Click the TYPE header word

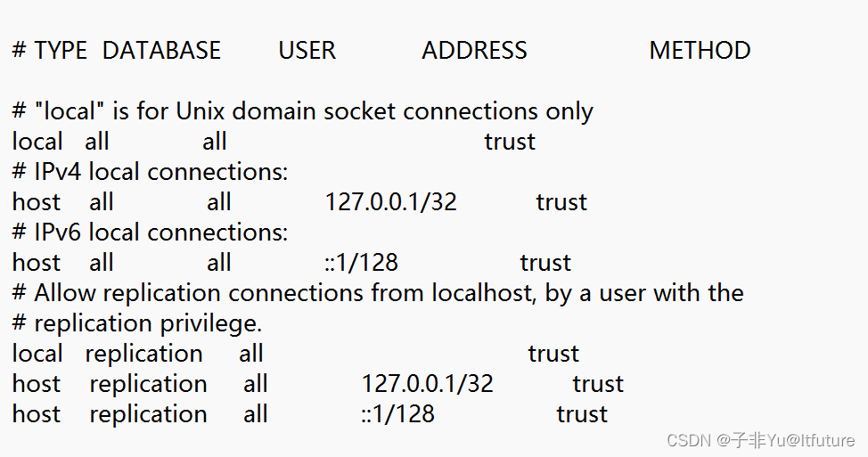[x=61, y=51]
